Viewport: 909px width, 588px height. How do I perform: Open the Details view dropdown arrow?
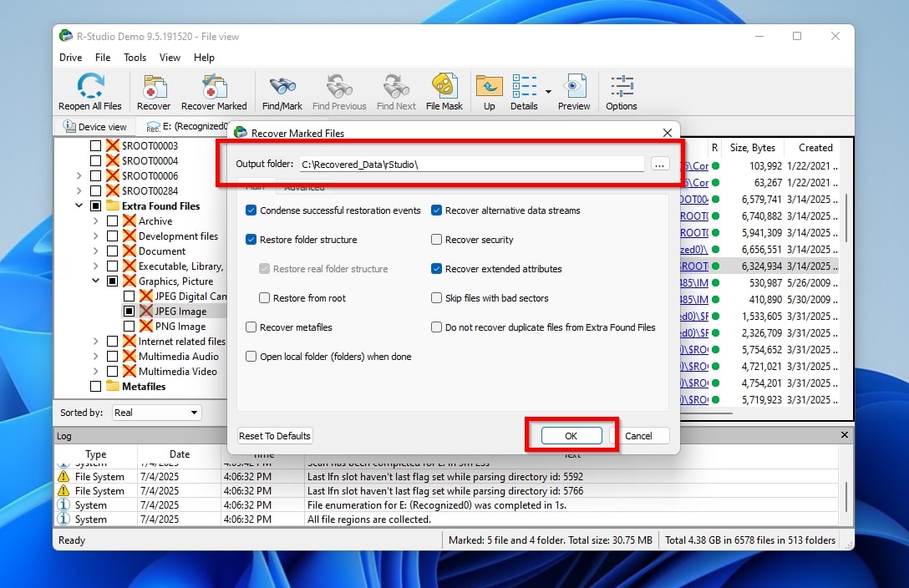coord(548,92)
